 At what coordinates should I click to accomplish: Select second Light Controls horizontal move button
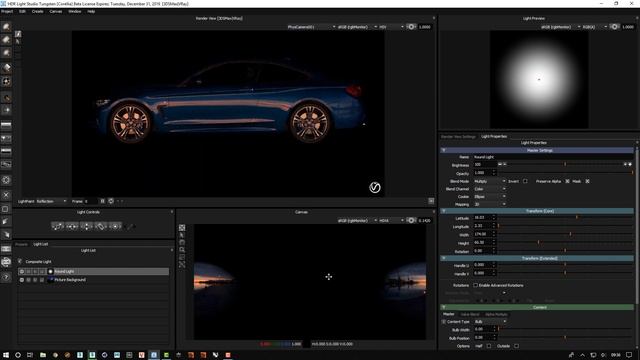[72, 226]
